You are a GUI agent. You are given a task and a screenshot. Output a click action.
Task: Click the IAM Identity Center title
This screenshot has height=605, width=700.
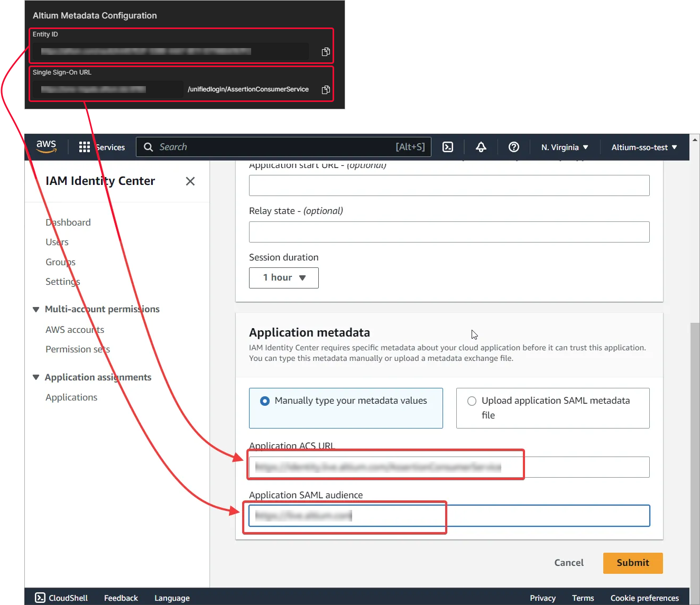[100, 181]
